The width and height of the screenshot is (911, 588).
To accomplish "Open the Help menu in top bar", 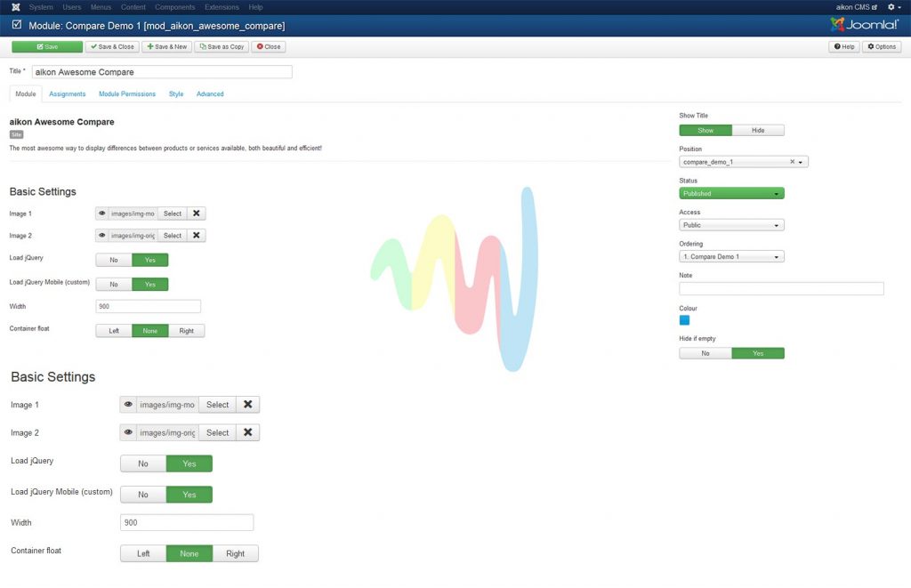I will [255, 7].
